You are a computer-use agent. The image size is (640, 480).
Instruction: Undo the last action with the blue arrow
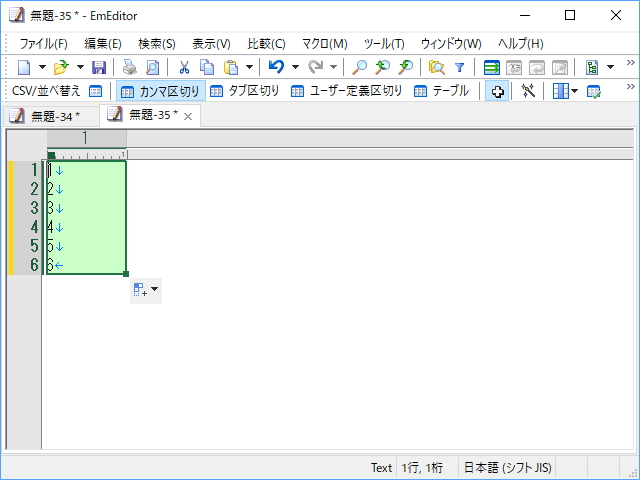point(276,67)
